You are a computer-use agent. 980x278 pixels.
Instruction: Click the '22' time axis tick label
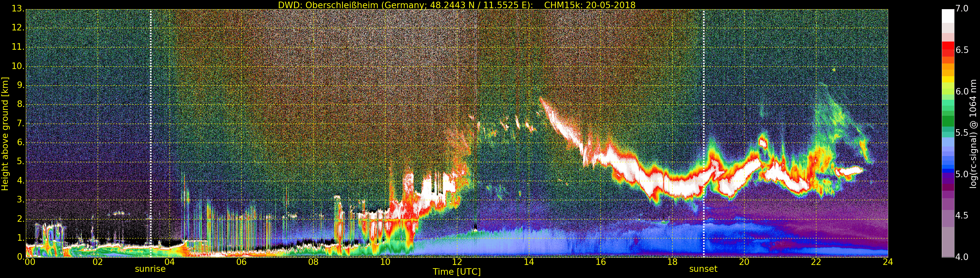tap(816, 262)
